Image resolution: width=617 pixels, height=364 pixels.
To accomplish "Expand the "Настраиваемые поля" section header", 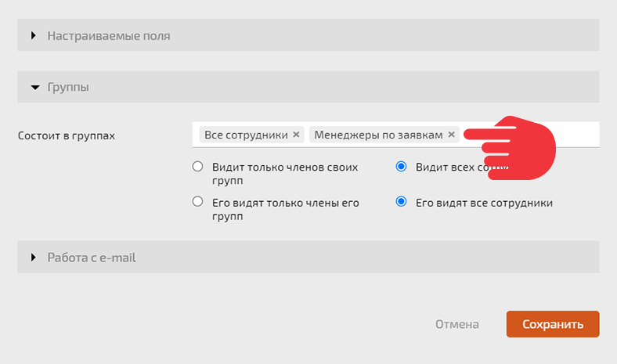I will pos(109,35).
